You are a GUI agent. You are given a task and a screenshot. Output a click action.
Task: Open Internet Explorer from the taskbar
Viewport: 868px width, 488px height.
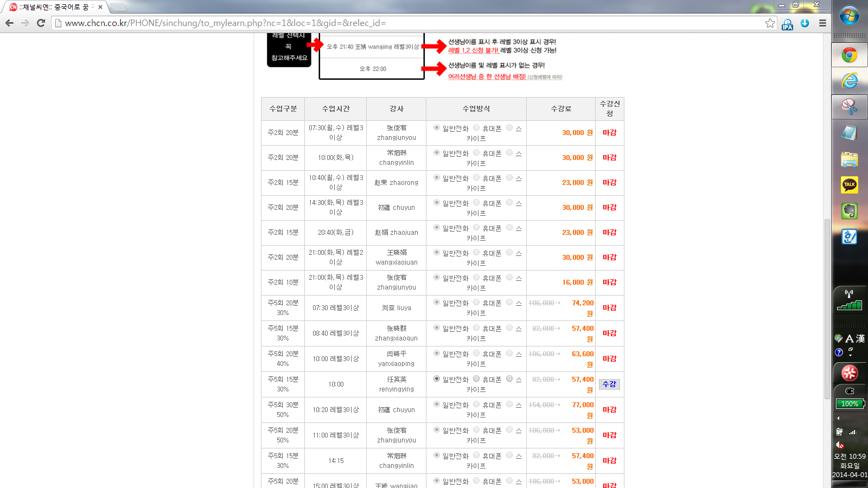pos(849,81)
